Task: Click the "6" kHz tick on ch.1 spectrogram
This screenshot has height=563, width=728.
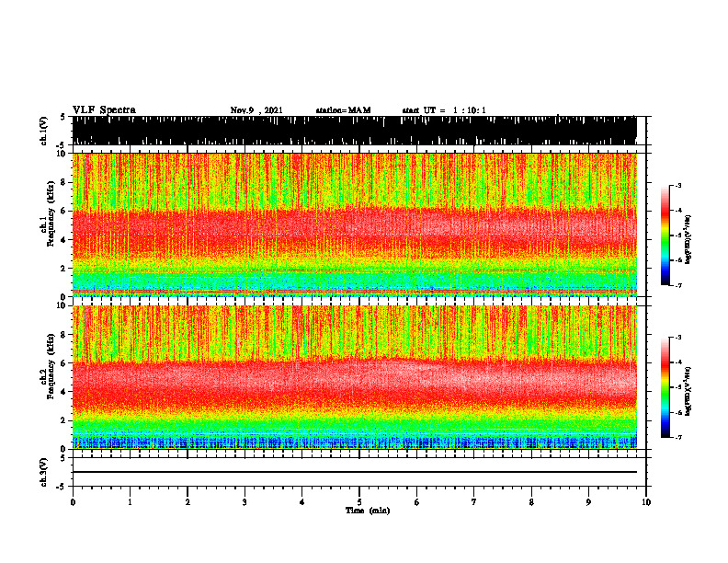Action: click(x=64, y=211)
